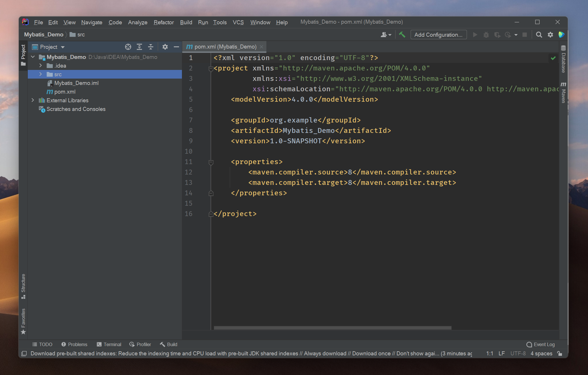Hide the Project panel with minus icon
The height and width of the screenshot is (375, 588).
point(176,47)
